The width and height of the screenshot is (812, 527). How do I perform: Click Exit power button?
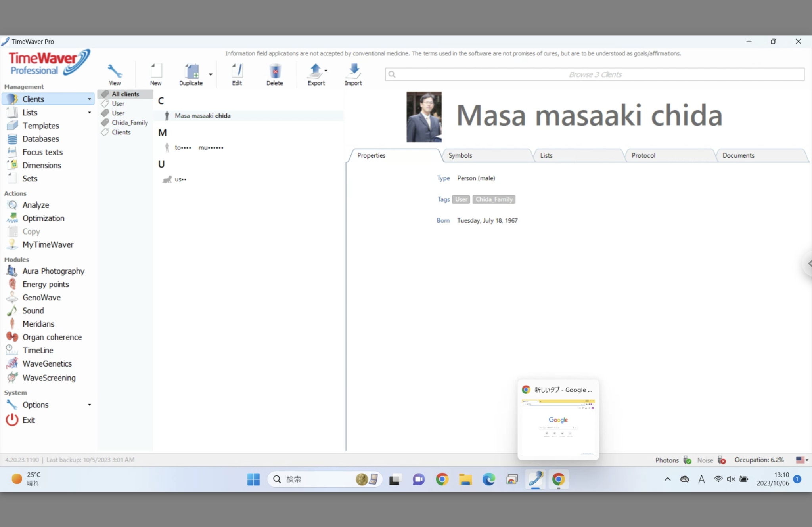click(12, 420)
